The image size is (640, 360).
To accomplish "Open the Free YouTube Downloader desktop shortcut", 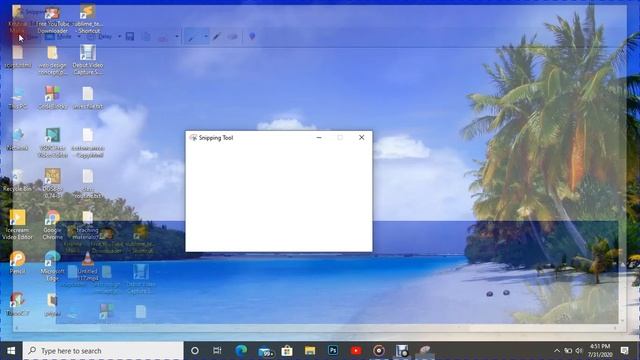I will coord(52,20).
